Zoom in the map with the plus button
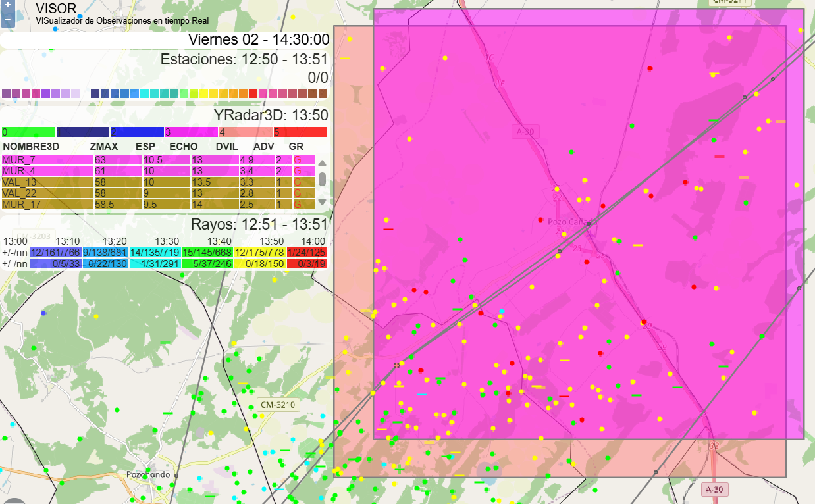This screenshot has width=815, height=504. [7, 5]
